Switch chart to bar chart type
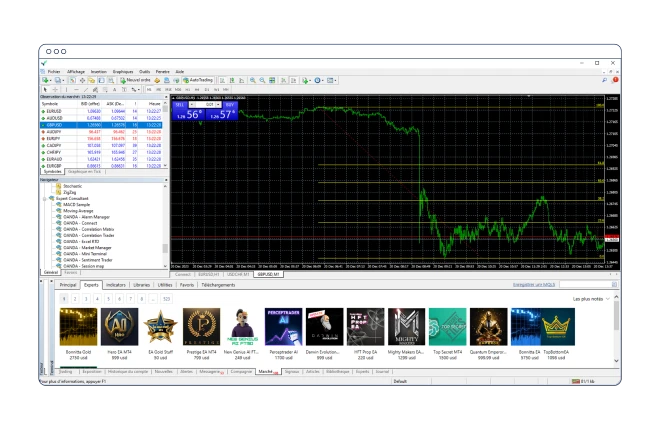672x448 pixels. [x=222, y=80]
